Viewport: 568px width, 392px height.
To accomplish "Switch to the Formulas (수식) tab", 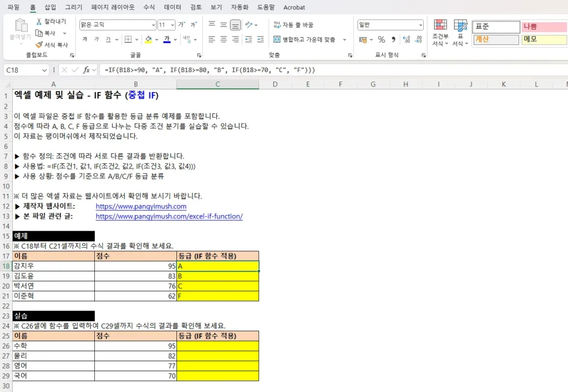I will 149,7.
